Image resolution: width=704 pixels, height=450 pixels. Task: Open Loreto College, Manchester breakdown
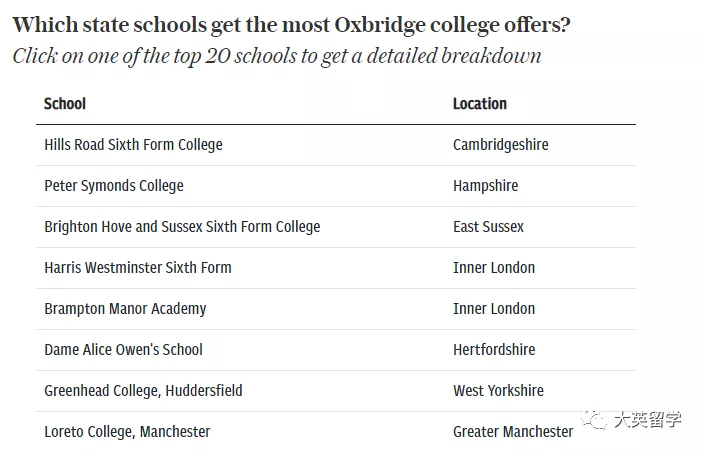127,432
